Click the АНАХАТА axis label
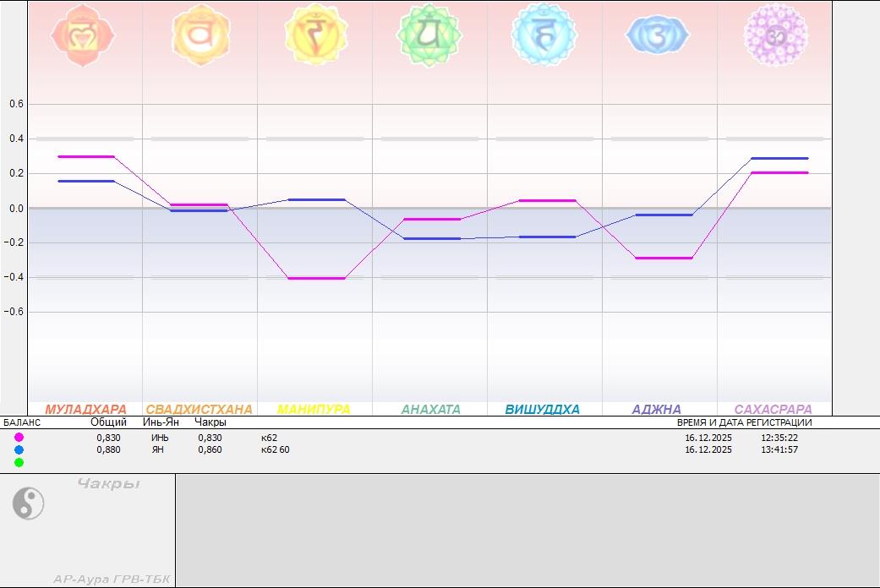Image resolution: width=880 pixels, height=588 pixels. 430,410
